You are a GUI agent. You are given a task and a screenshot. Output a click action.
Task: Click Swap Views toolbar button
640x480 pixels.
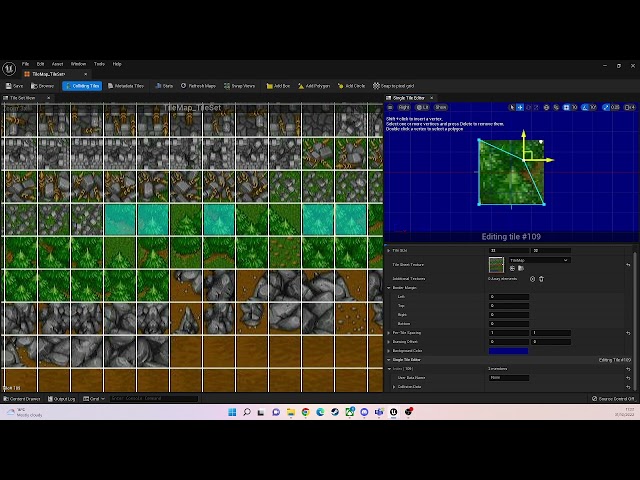pyautogui.click(x=239, y=86)
